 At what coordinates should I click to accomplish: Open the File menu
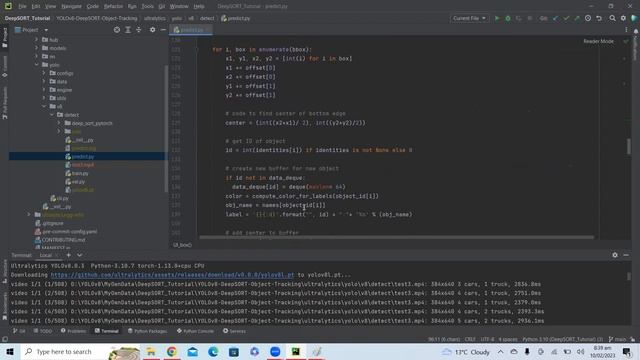(x=22, y=6)
